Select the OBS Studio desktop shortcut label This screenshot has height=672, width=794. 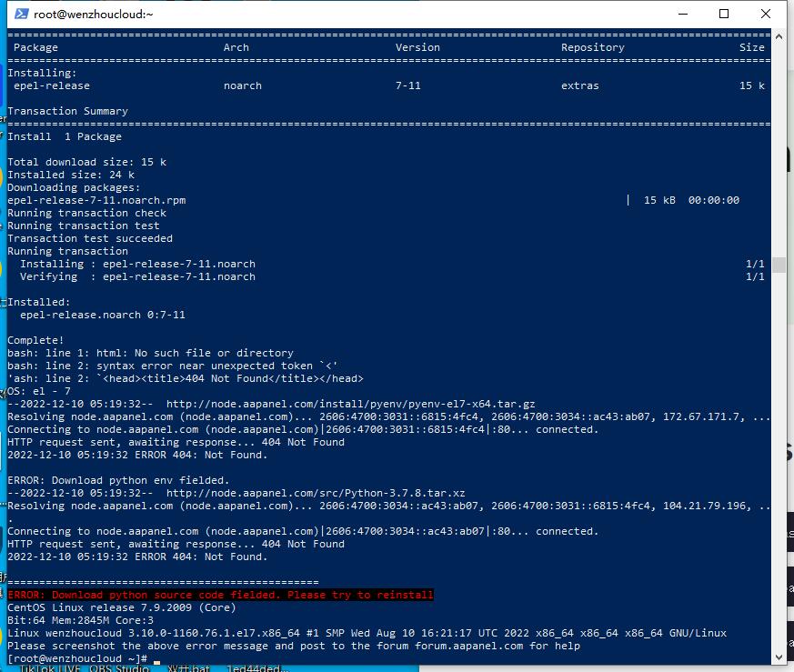[119, 668]
